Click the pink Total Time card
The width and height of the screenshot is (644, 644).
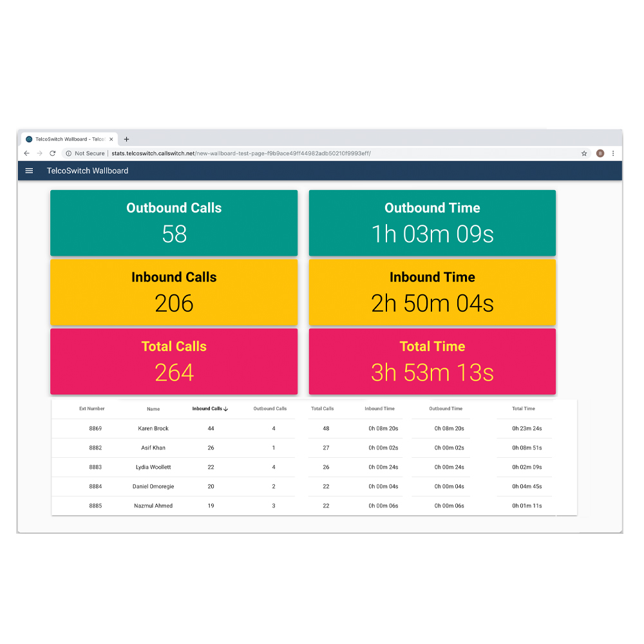click(432, 361)
